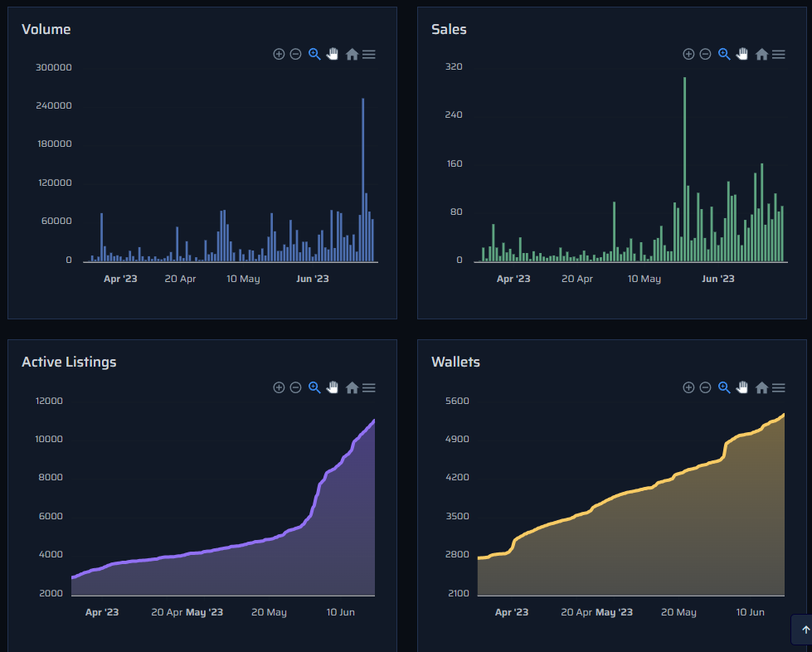Reset zoom home on Volume chart
The image size is (812, 652).
pyautogui.click(x=353, y=54)
